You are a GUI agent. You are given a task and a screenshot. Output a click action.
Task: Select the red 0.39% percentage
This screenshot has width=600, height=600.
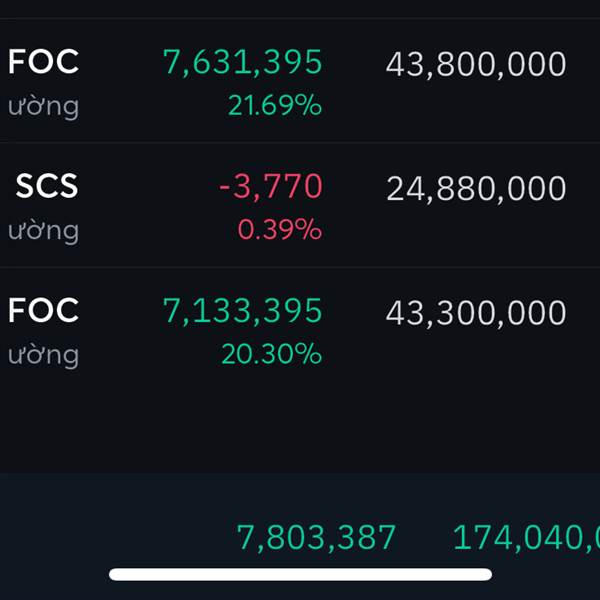(x=279, y=230)
